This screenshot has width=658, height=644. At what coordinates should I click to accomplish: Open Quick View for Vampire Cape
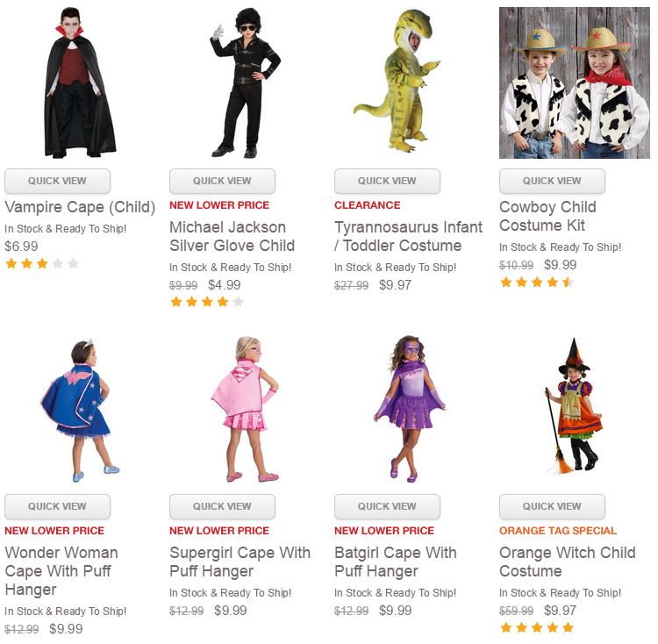[x=57, y=182]
